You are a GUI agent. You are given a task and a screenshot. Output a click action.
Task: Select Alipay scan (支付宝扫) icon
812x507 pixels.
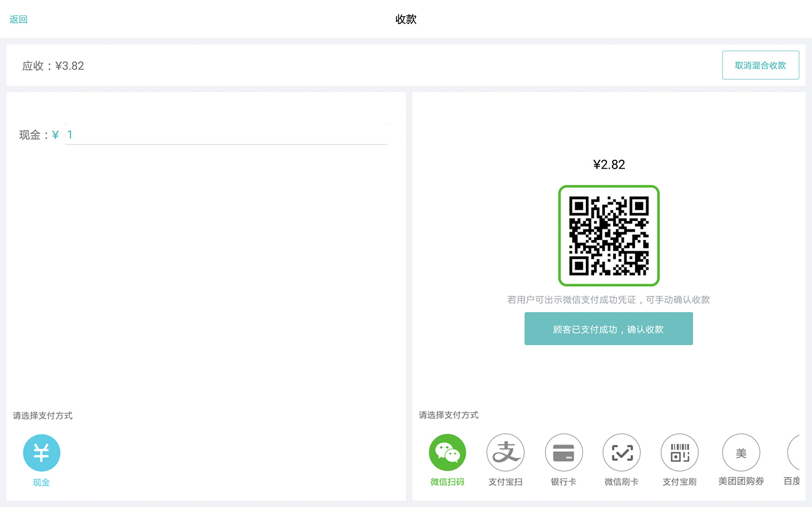coord(505,453)
